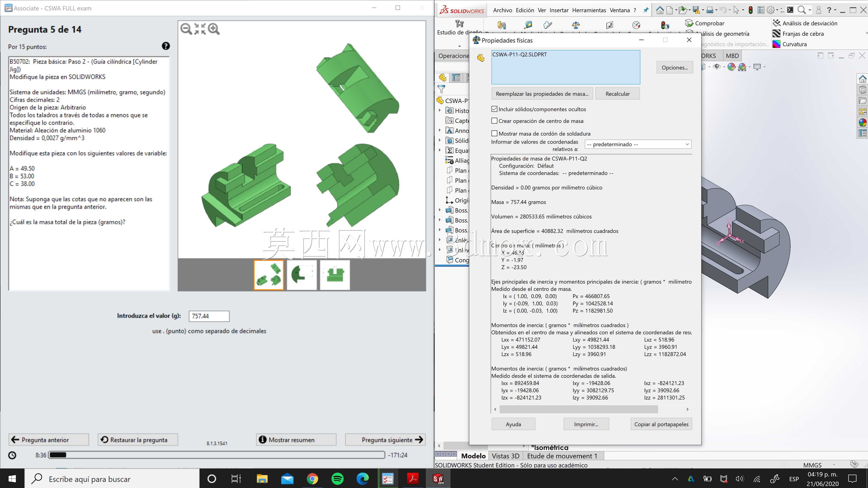The image size is (868, 488).
Task: Click the SOLIDWORKS search magnifier
Action: click(802, 10)
